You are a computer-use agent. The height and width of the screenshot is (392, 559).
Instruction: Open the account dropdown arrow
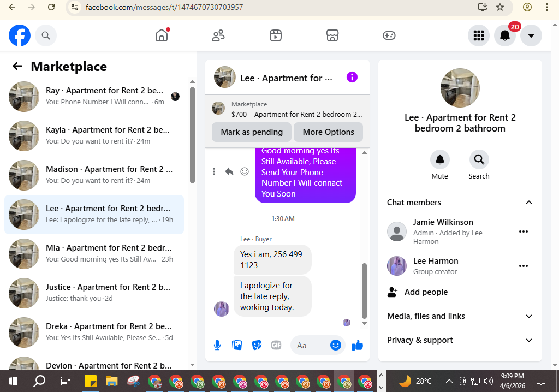(x=531, y=35)
